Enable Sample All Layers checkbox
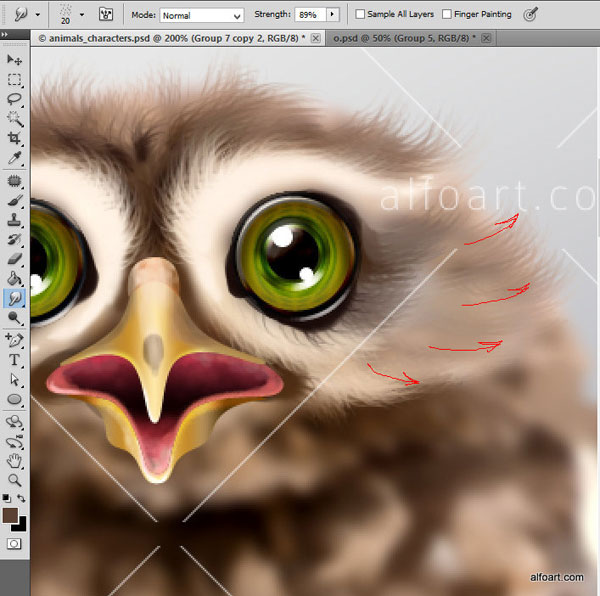This screenshot has width=600, height=596. (x=360, y=14)
